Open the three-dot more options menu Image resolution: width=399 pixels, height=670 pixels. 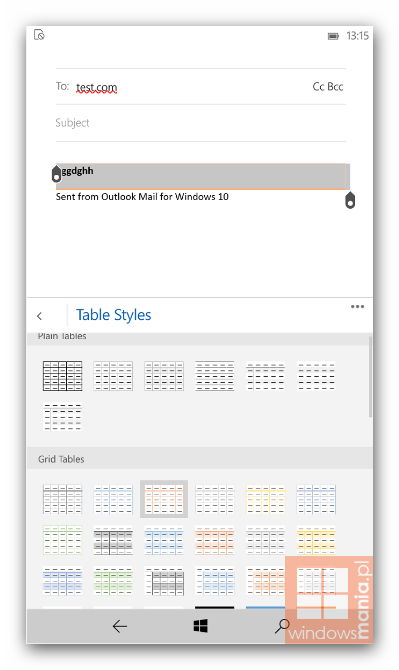click(357, 306)
